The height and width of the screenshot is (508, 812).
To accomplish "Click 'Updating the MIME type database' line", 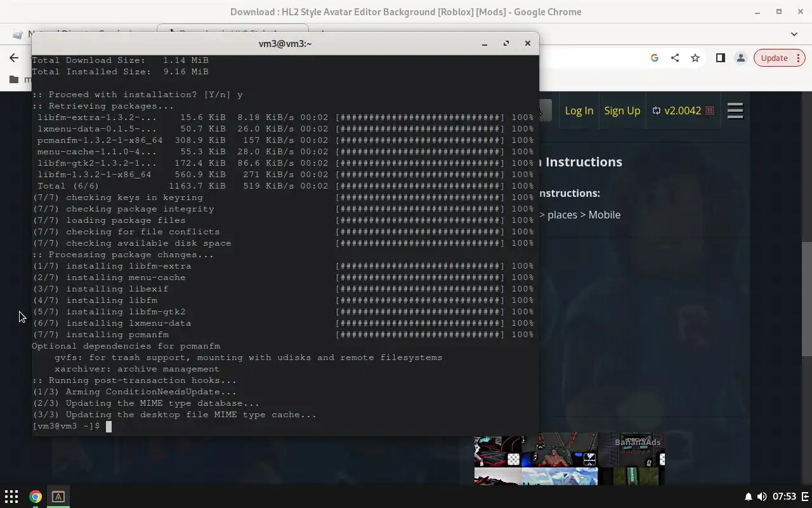I will click(x=146, y=403).
